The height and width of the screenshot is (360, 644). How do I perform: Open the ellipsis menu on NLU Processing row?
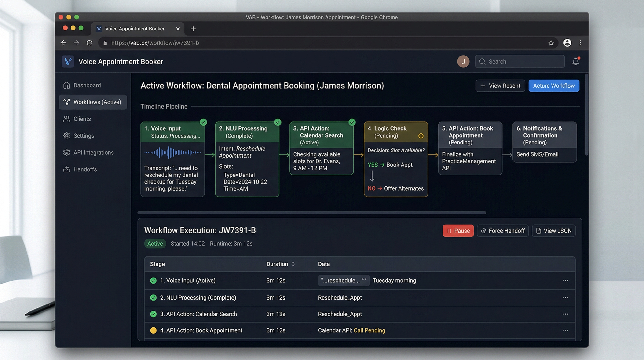click(x=566, y=298)
